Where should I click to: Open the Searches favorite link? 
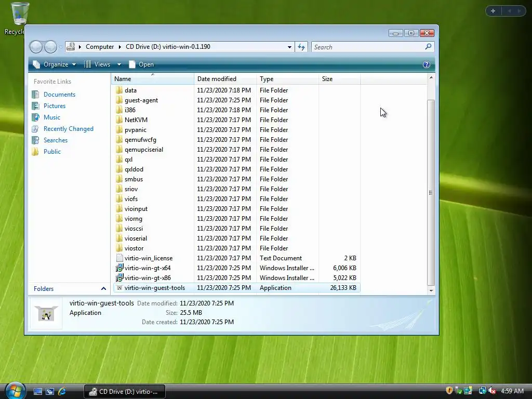click(55, 140)
